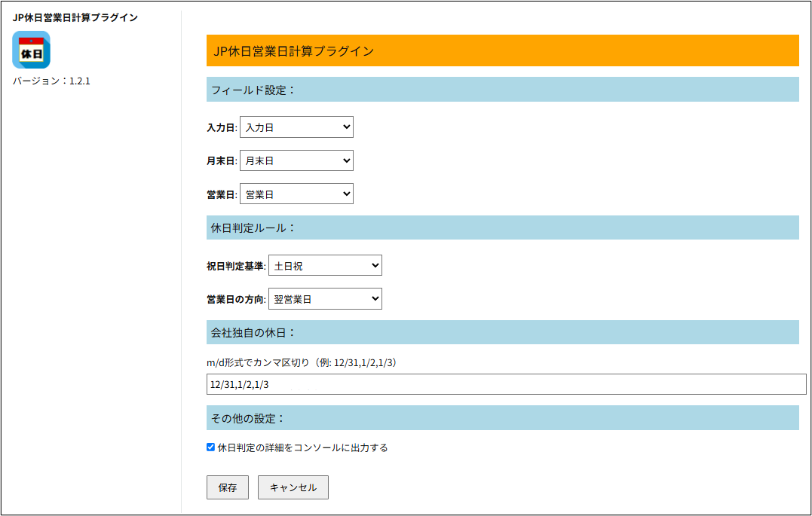Select the その他の設定 section header
This screenshot has height=516, width=812.
click(502, 418)
